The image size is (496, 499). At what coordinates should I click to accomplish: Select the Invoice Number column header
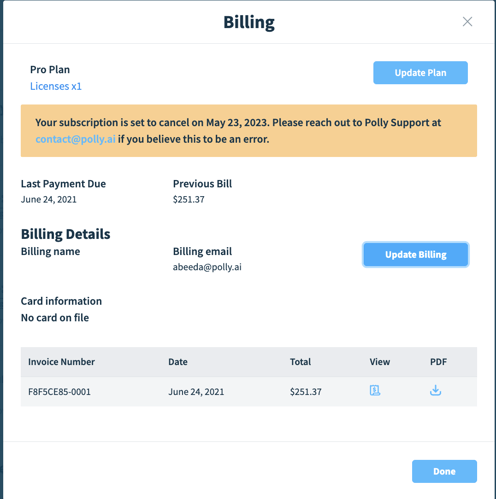coord(61,362)
